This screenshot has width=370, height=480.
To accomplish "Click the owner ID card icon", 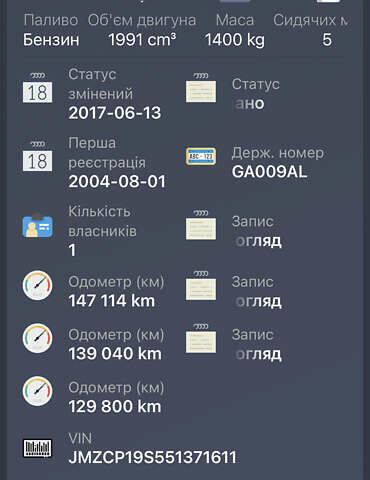I will pos(37,225).
